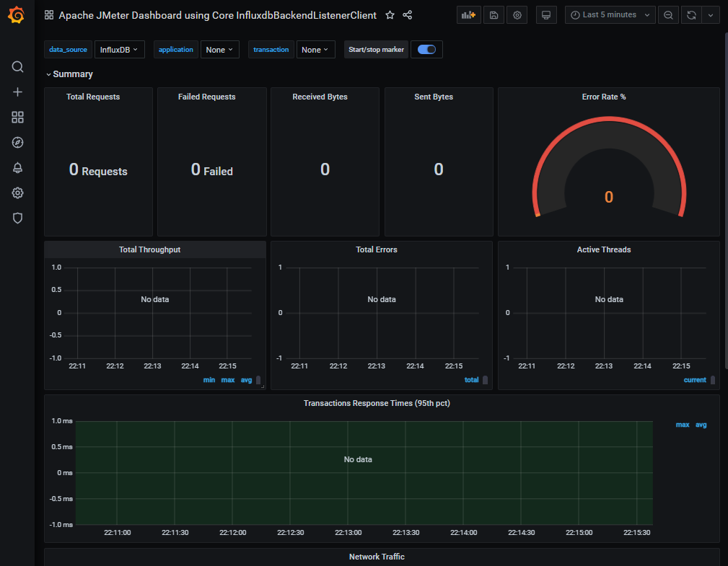Screen dimensions: 728x566
Task: Open the refresh interval dropdown arrow
Action: point(711,15)
